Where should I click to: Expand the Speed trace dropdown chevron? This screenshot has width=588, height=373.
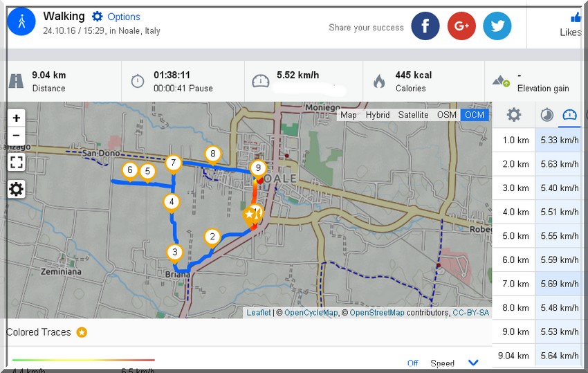(473, 363)
